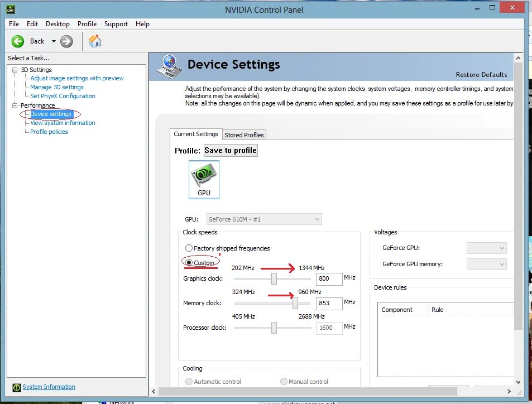Click the Graphics clock slider handle
This screenshot has height=404, width=532.
pyautogui.click(x=274, y=279)
